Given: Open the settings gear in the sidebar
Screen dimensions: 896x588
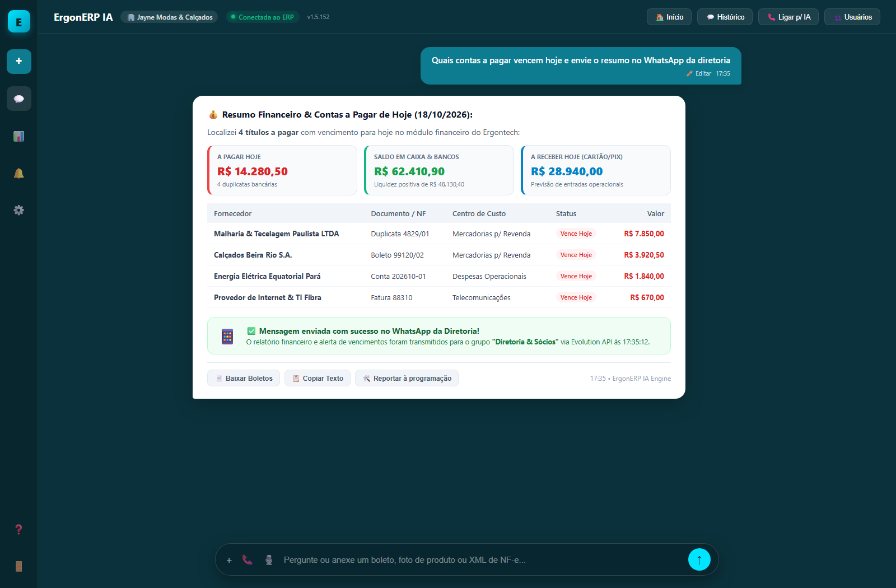Looking at the screenshot, I should click(19, 210).
